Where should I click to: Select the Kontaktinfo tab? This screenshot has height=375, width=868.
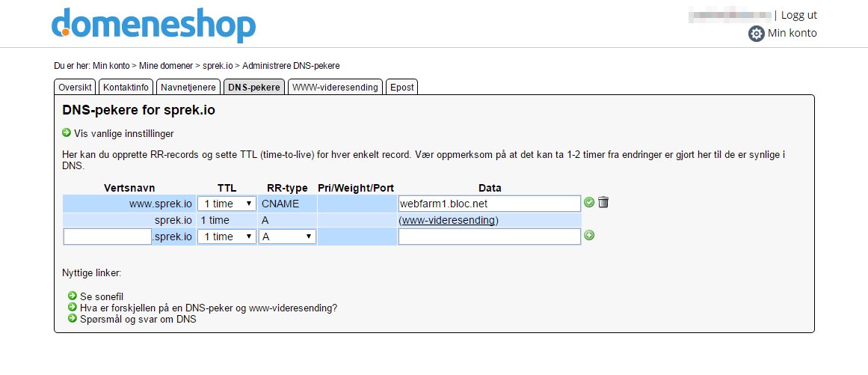pos(126,87)
